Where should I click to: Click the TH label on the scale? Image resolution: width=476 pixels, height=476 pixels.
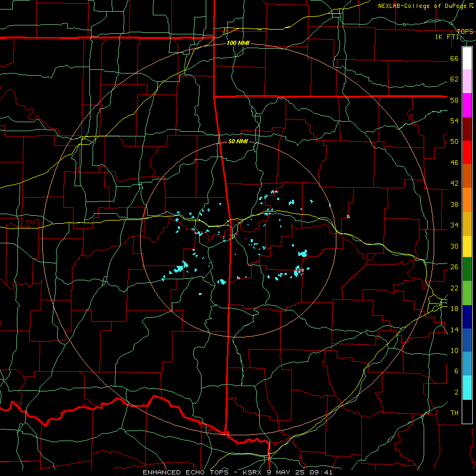454,413
